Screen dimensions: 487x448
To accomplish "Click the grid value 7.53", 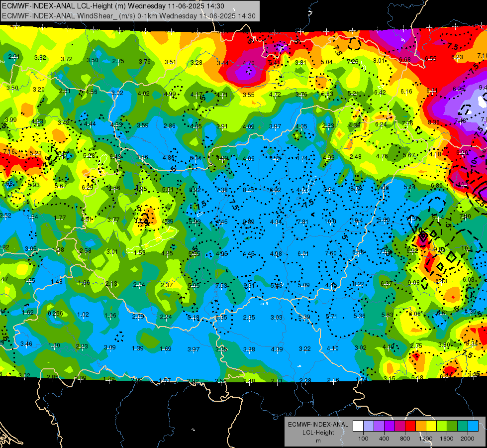I will point(221,285).
